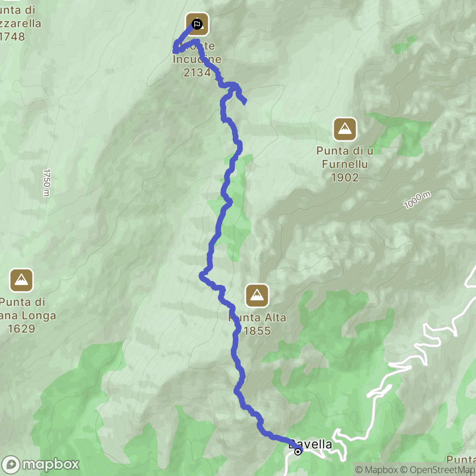Open the Mapbox logo link
Viewport: 476px width, 476px height.
point(40,464)
